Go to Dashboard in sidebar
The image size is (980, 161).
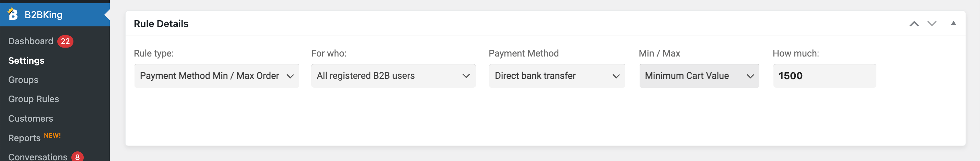pyautogui.click(x=31, y=41)
